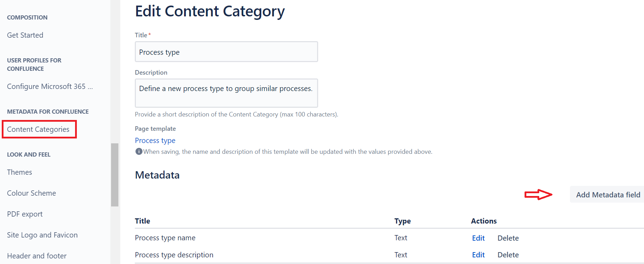Open Themes settings page
Screen dimensions: 644x264
20,172
